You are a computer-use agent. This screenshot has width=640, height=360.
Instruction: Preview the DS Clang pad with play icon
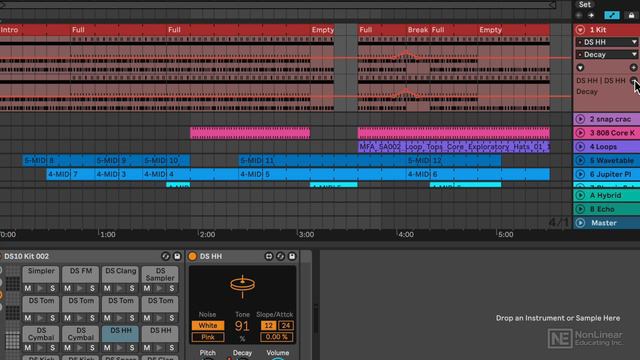[x=119, y=288]
